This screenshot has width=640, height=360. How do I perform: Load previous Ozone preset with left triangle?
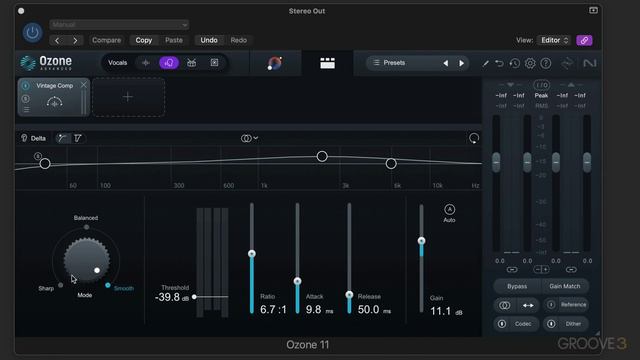(x=446, y=63)
